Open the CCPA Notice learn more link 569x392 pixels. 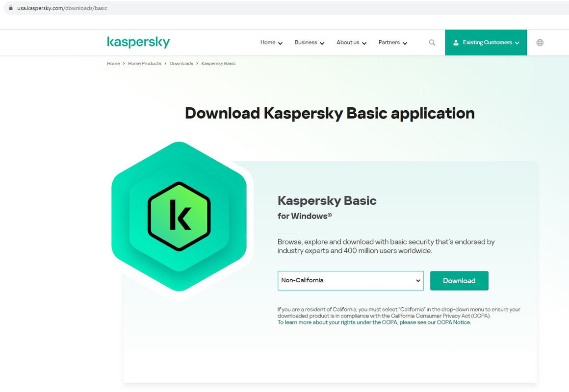374,322
